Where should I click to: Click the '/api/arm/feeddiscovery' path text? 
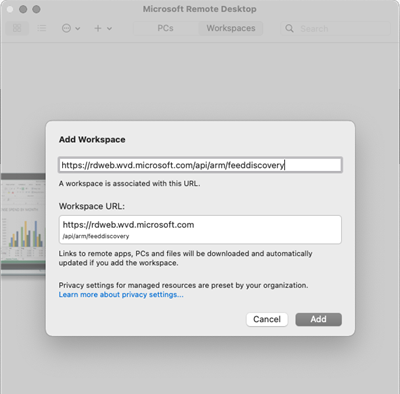pyautogui.click(x=96, y=236)
